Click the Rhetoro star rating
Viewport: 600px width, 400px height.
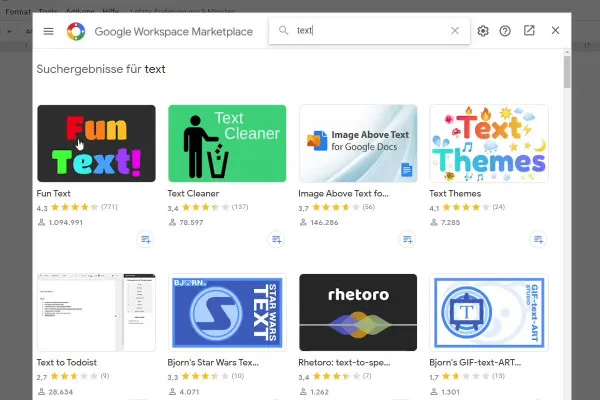[336, 376]
